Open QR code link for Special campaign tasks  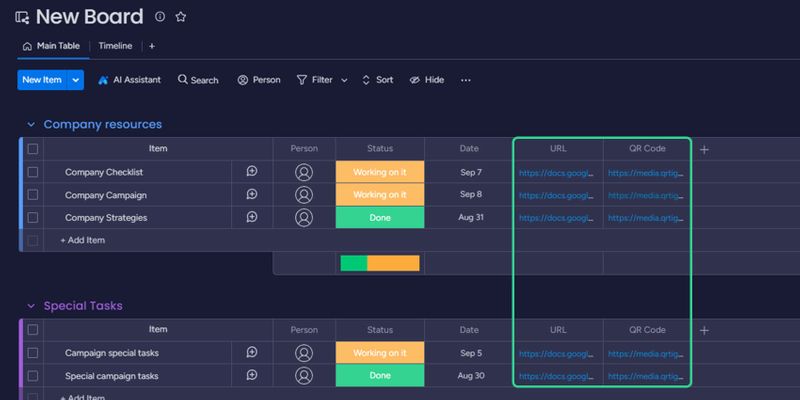645,377
